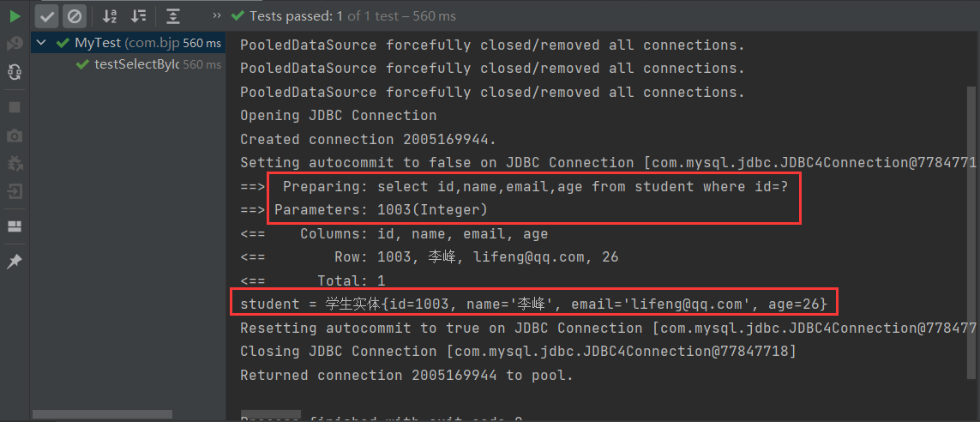980x422 pixels.
Task: Click the Expand All tests button
Action: point(173,15)
